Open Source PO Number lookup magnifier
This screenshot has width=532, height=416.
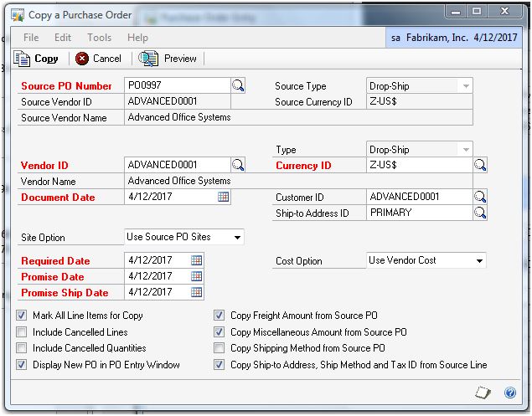(x=238, y=85)
